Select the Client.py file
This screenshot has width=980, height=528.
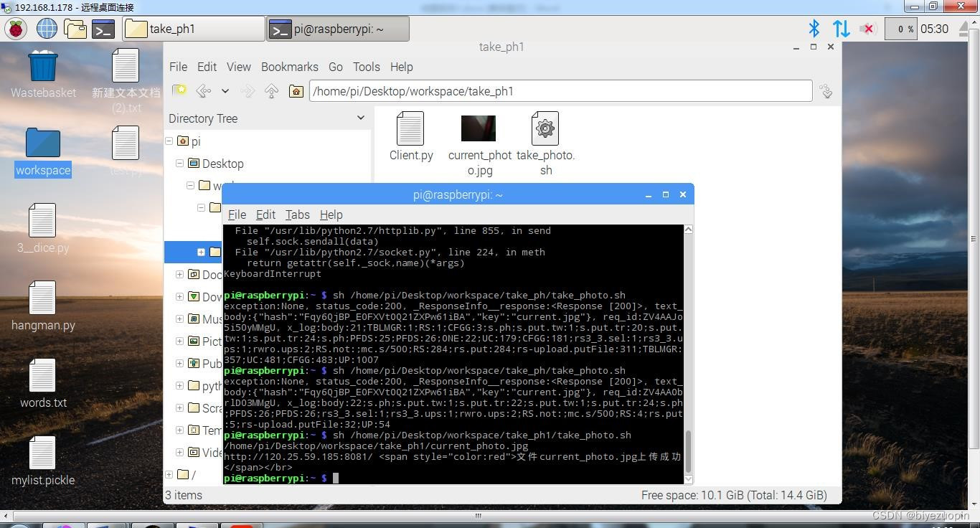pyautogui.click(x=411, y=136)
